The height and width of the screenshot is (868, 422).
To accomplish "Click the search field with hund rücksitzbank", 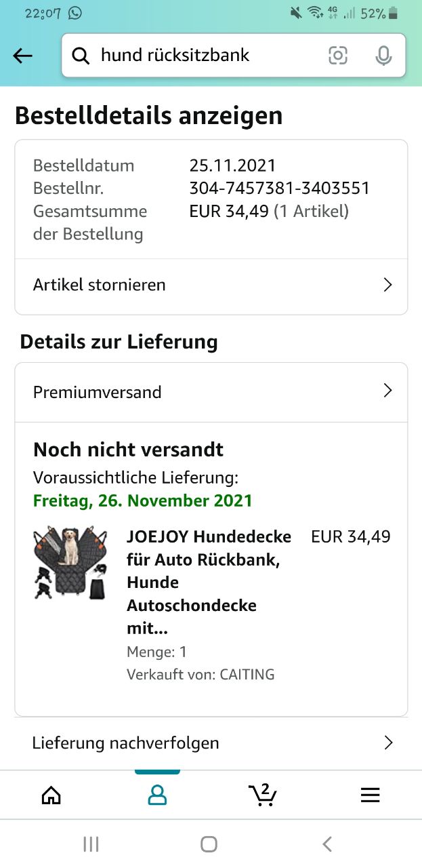I will tap(203, 56).
